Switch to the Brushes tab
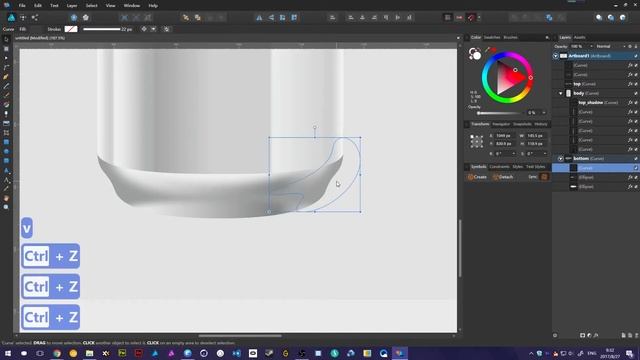 pyautogui.click(x=510, y=37)
